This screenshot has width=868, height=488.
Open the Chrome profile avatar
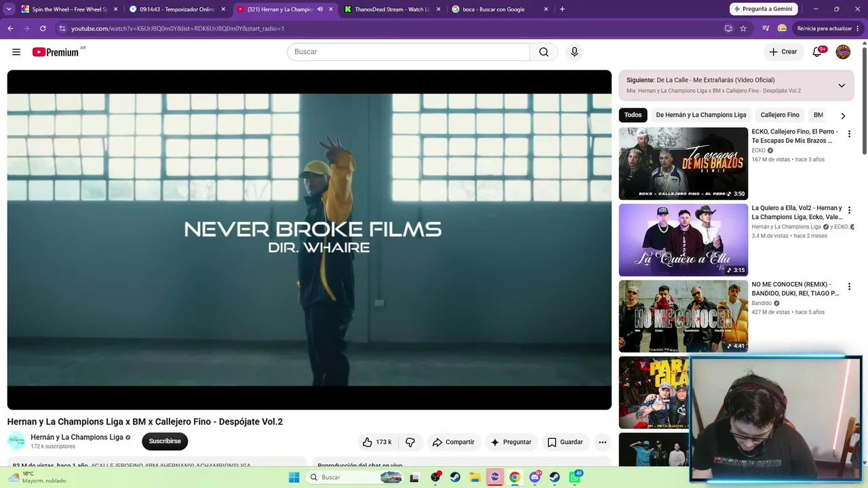[782, 28]
